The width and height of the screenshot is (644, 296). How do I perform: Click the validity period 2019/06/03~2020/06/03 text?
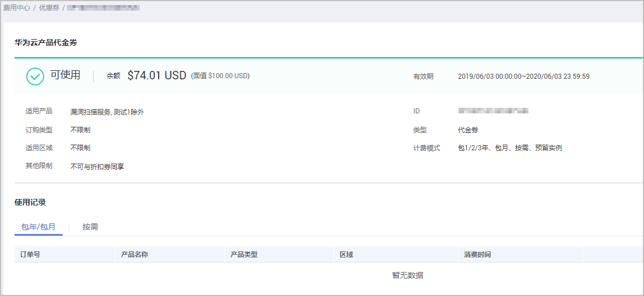click(x=524, y=77)
